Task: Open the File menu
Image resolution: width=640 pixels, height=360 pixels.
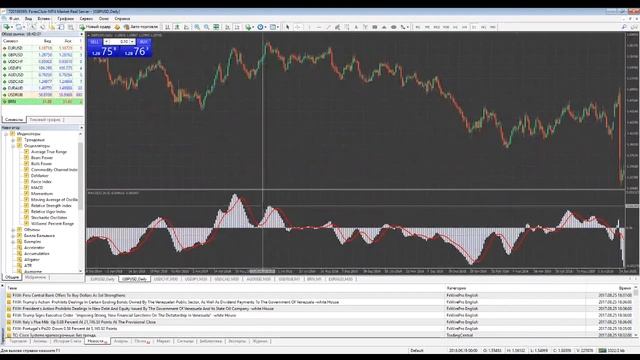Action: [x=14, y=19]
